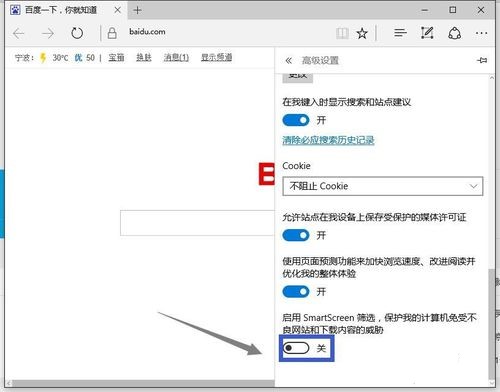Image resolution: width=500 pixels, height=392 pixels.
Task: Open the 不阻止 Cookie dropdown
Action: [x=383, y=186]
